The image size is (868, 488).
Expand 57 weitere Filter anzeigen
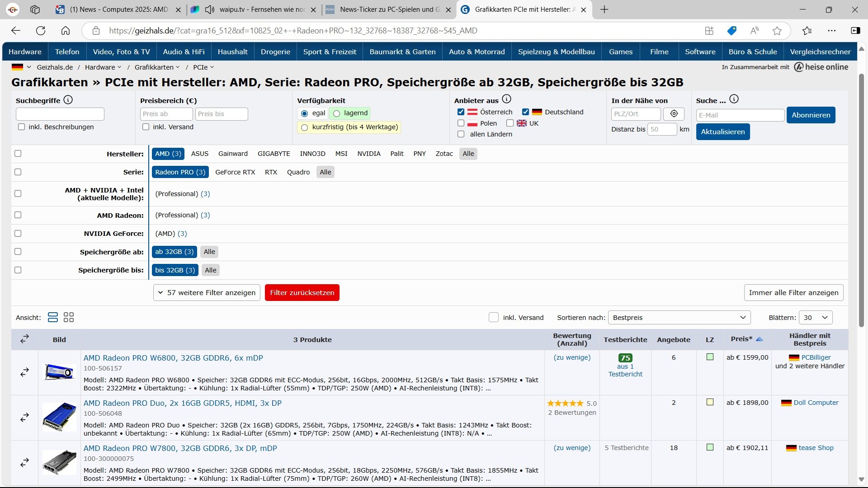pos(207,293)
